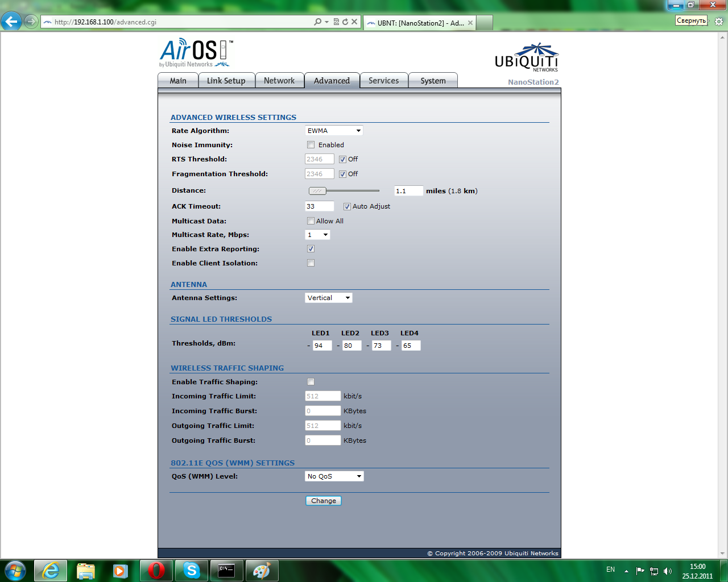
Task: Click the LED2 threshold field
Action: pos(352,346)
